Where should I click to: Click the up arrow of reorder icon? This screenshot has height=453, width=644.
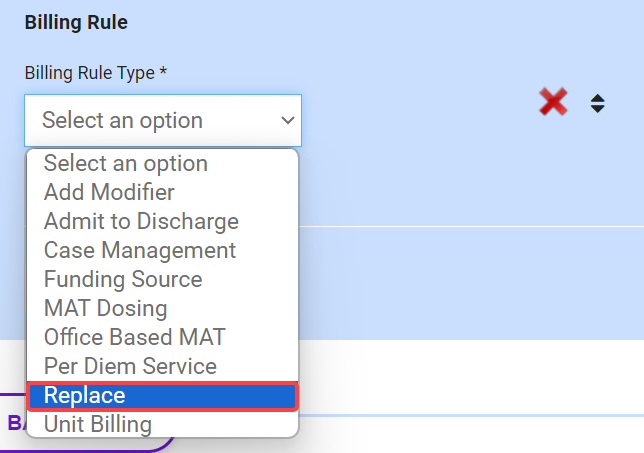597,97
